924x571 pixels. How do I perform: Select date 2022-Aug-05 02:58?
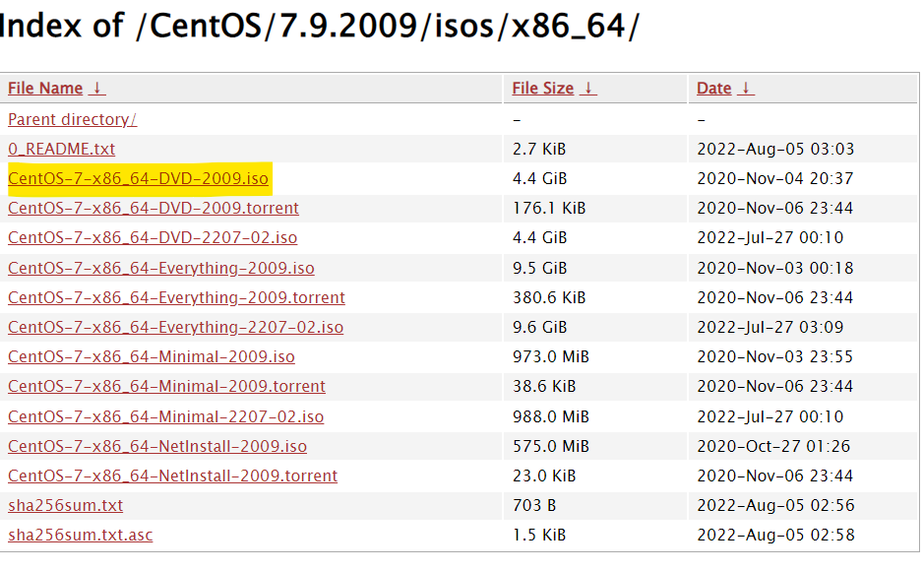coord(775,535)
